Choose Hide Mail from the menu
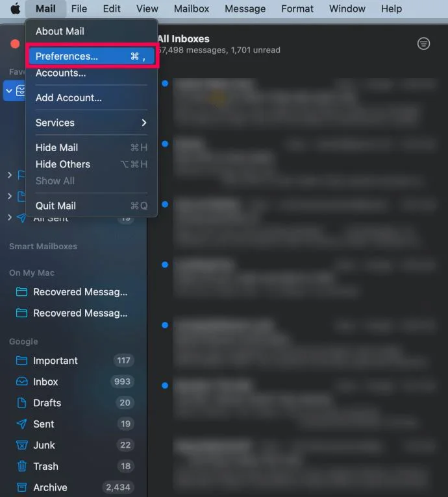 92,147
